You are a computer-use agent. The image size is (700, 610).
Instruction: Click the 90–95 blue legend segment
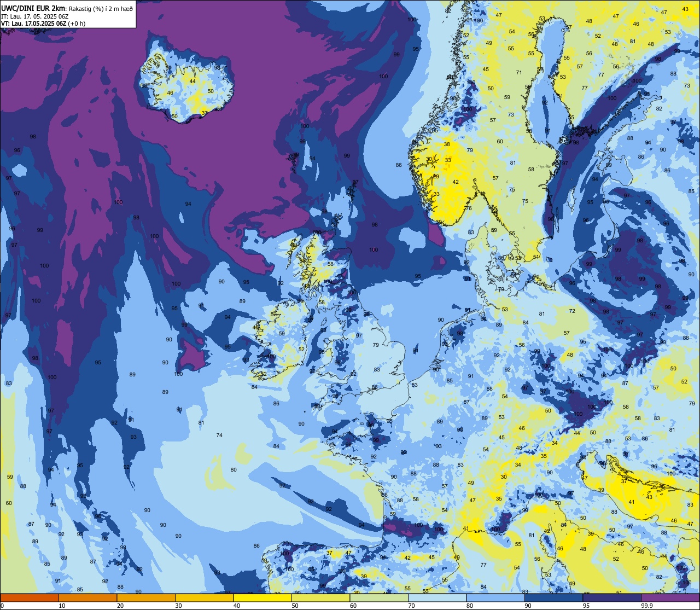pyautogui.click(x=554, y=598)
